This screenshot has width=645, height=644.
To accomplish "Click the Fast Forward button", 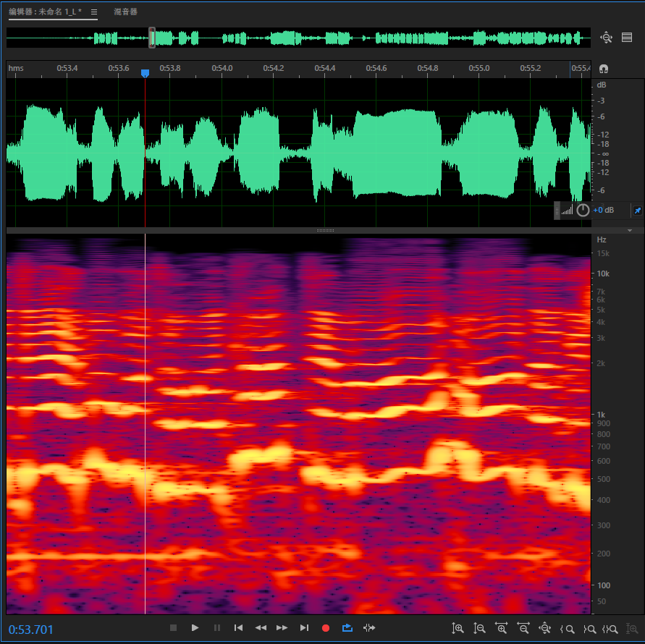I will (x=282, y=628).
